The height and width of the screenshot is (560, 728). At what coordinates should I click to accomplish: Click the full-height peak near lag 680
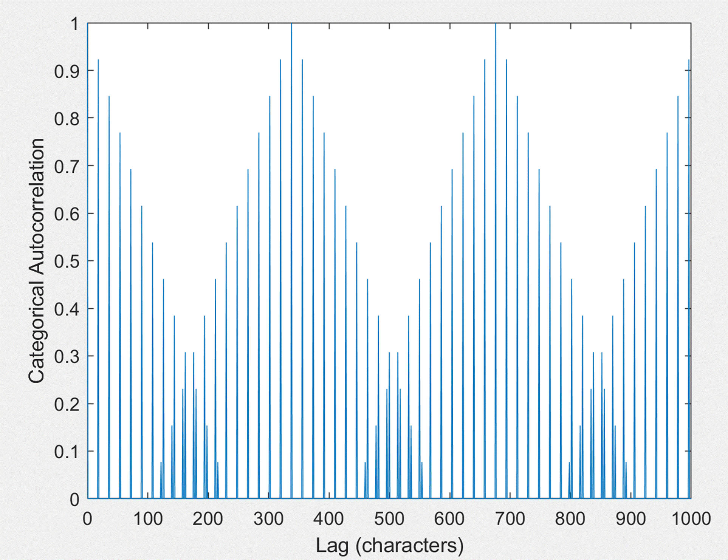(x=496, y=261)
